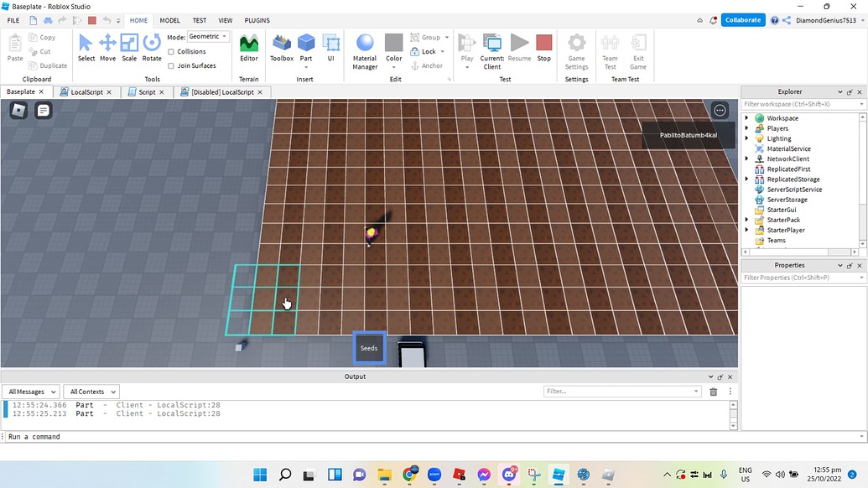Click the Explorer vertical scrollbar

coord(862,180)
